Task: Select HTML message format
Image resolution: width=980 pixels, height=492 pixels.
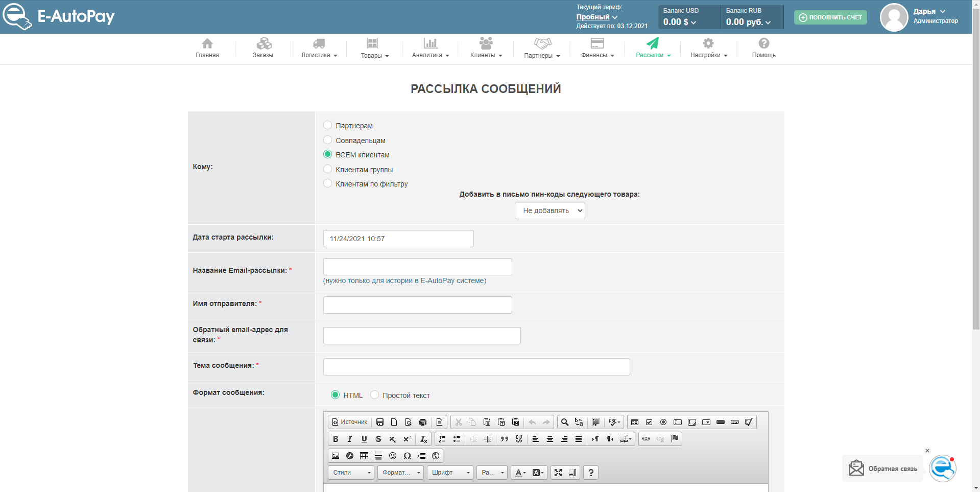Action: tap(335, 395)
